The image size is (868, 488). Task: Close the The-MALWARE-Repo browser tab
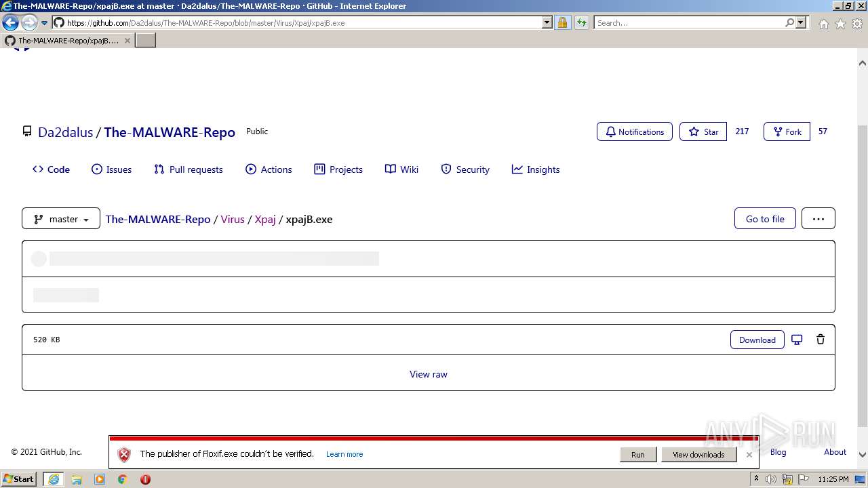[x=127, y=41]
